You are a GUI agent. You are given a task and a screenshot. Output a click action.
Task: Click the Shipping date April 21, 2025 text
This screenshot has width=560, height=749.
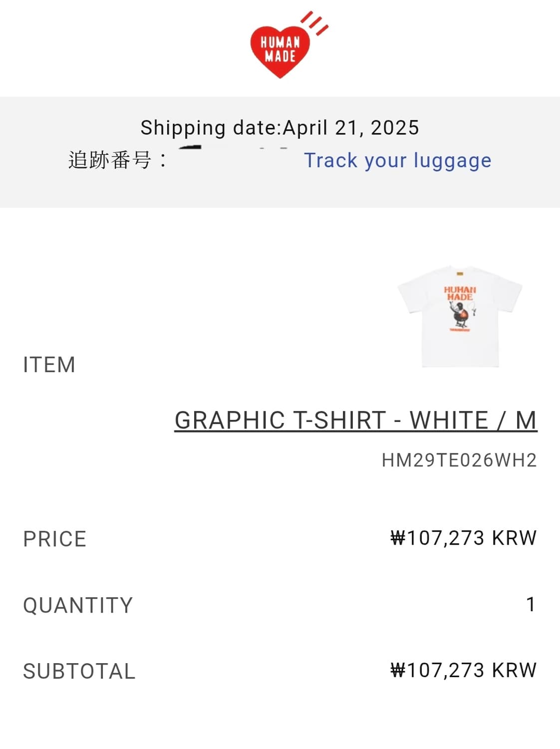[x=280, y=128]
